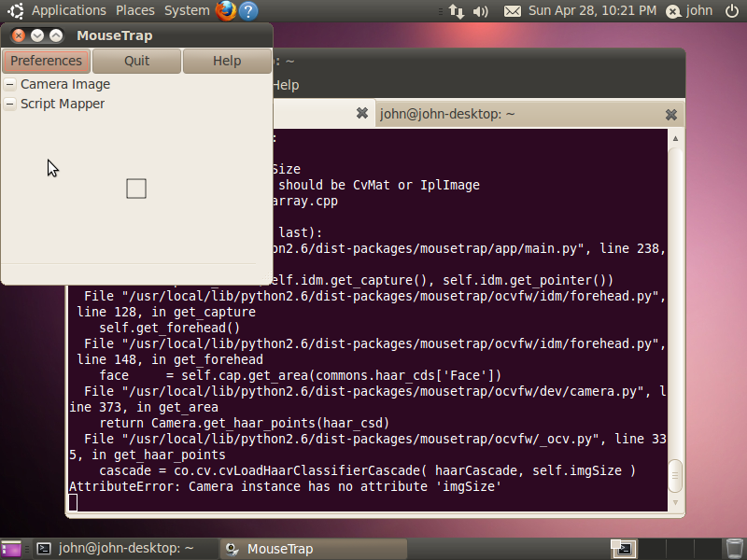
Task: Open the john user status menu
Action: 689,11
